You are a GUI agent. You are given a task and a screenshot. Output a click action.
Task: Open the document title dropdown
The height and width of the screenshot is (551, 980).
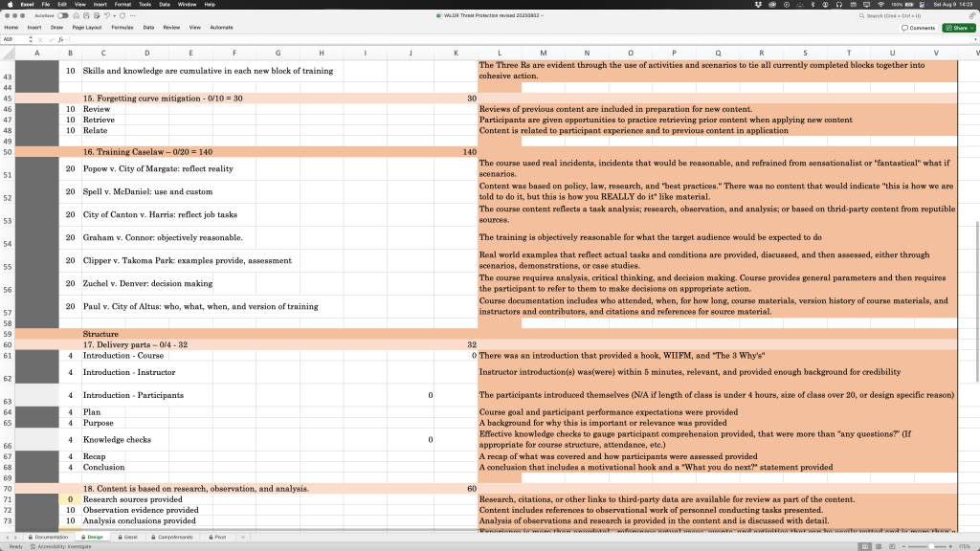(542, 15)
